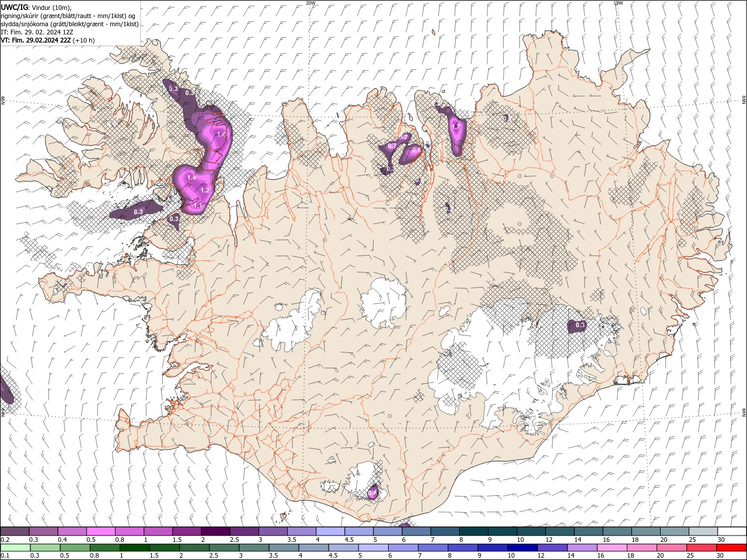This screenshot has width=747, height=560.
Task: Click the title line "UWC/IG: Vindur (10m),"
Action: 36,7
